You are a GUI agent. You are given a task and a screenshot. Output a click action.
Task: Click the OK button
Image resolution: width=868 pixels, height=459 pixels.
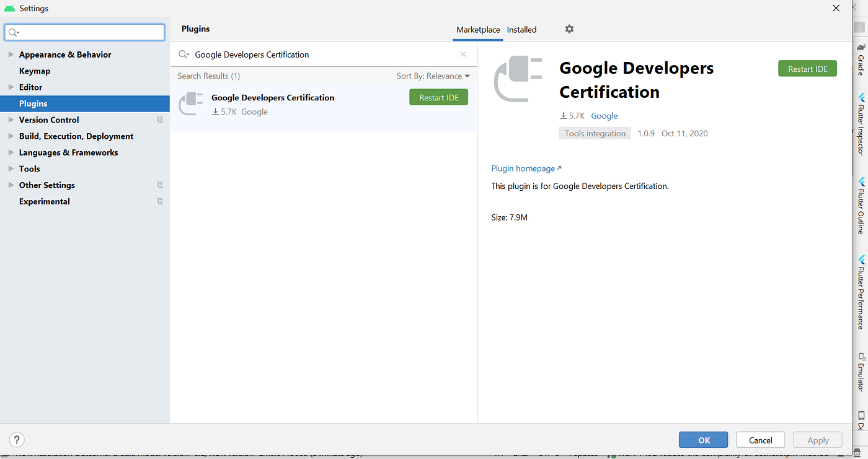coord(704,440)
